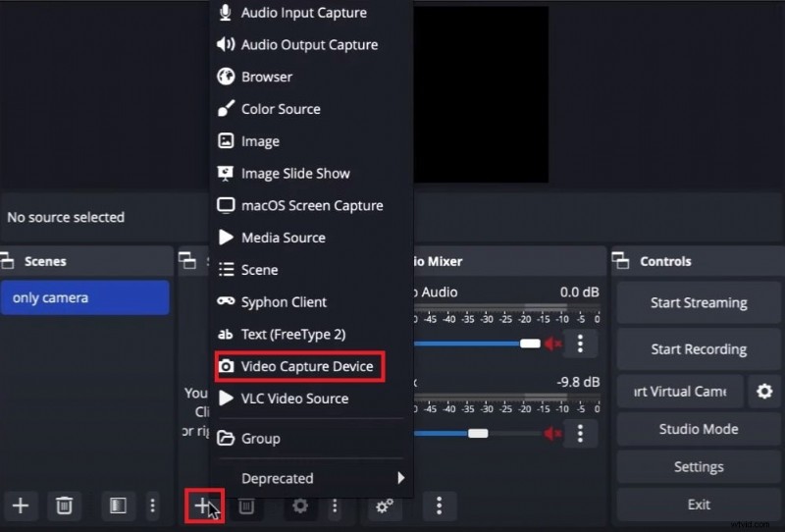
Task: Select macOS Screen Capture
Action: (311, 205)
